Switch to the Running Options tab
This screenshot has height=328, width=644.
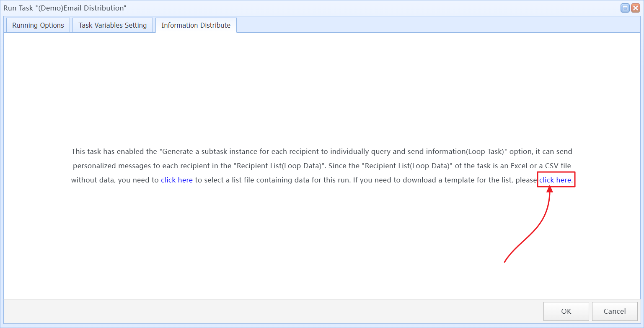(x=38, y=25)
